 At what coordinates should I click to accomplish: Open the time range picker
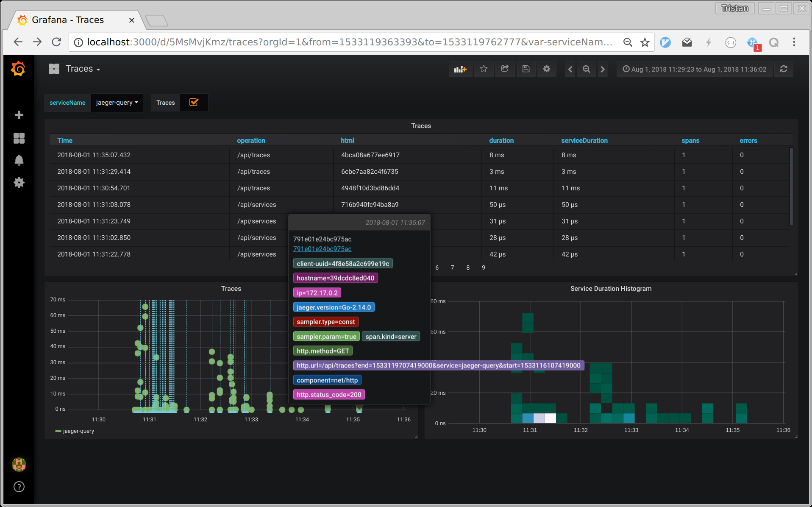pos(694,69)
